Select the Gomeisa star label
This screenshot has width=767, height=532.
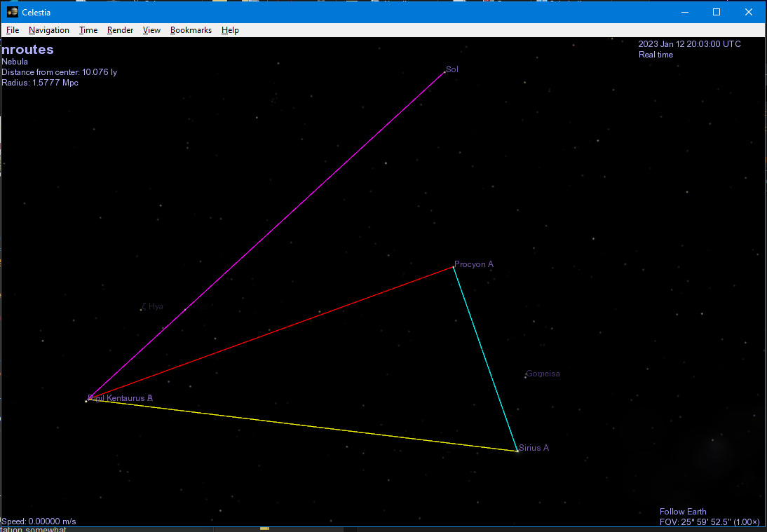(543, 374)
